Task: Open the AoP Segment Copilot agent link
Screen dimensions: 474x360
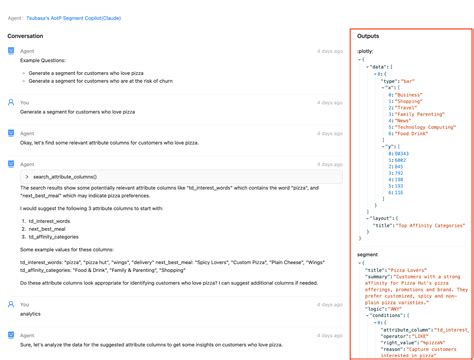Action: pyautogui.click(x=74, y=18)
